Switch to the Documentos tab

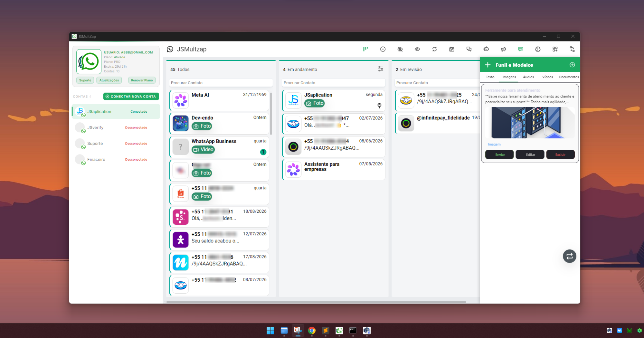point(569,77)
